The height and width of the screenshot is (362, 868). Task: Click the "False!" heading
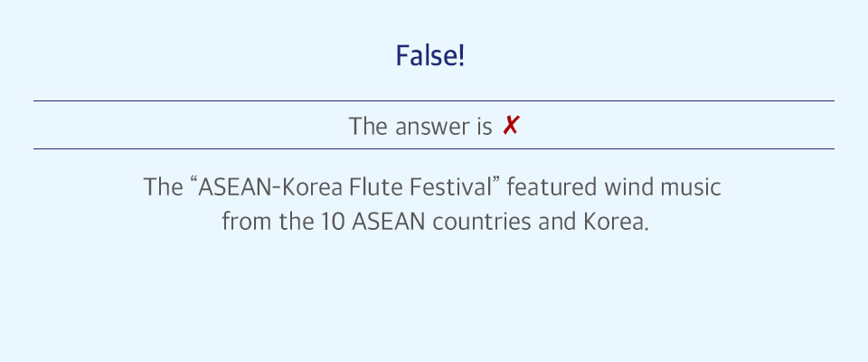pos(430,56)
